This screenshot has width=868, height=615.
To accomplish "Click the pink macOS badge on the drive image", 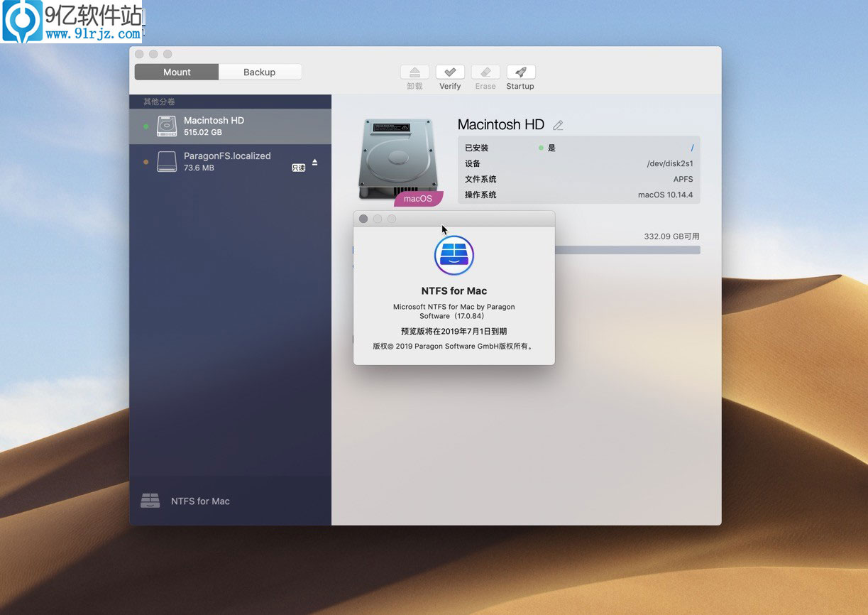I will click(417, 198).
